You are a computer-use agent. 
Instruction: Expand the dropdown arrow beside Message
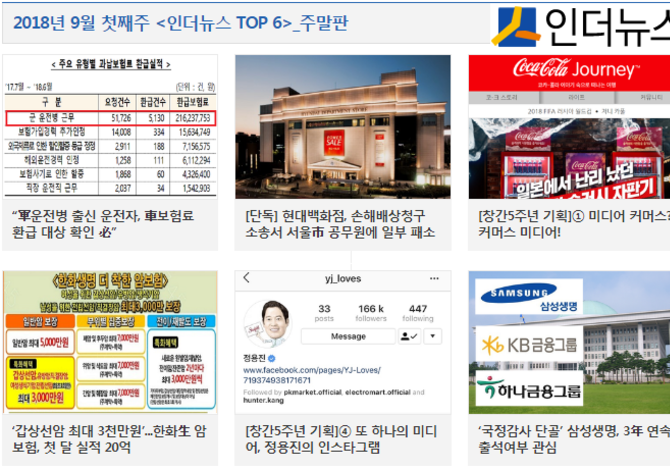coord(432,336)
